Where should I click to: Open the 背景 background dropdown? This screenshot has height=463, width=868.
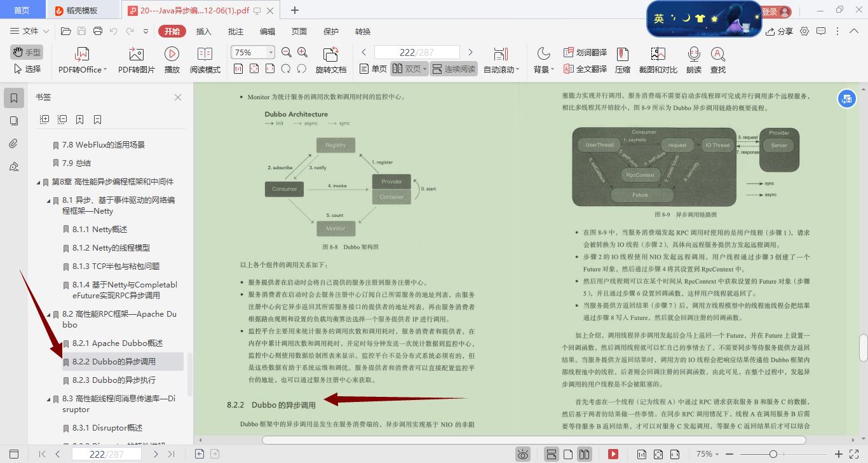click(x=543, y=60)
